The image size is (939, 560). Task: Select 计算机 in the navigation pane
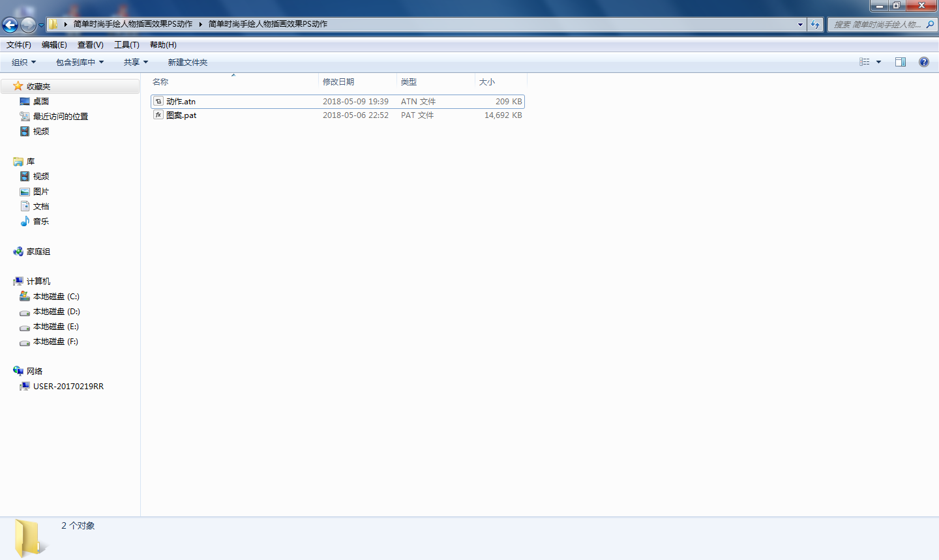point(38,281)
